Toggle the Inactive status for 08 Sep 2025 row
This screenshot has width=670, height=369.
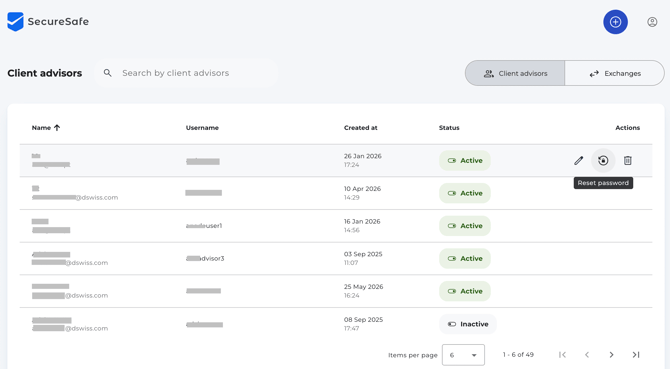pos(468,324)
